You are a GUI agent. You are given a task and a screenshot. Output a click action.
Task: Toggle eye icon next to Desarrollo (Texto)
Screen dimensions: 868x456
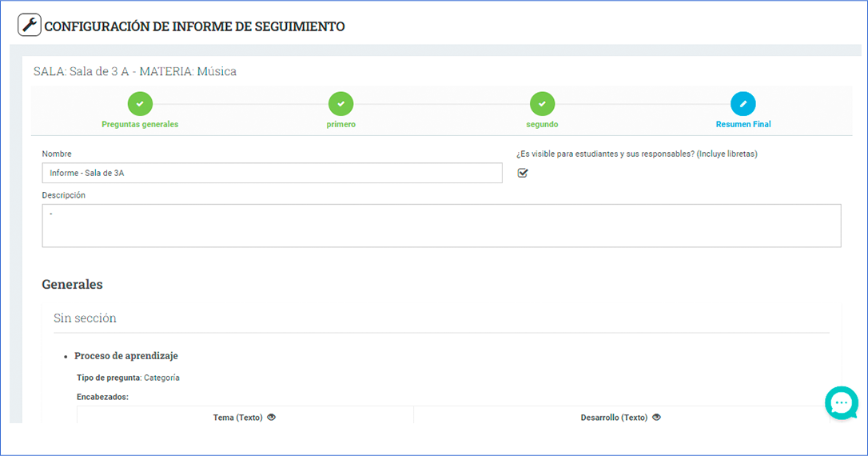tap(656, 418)
